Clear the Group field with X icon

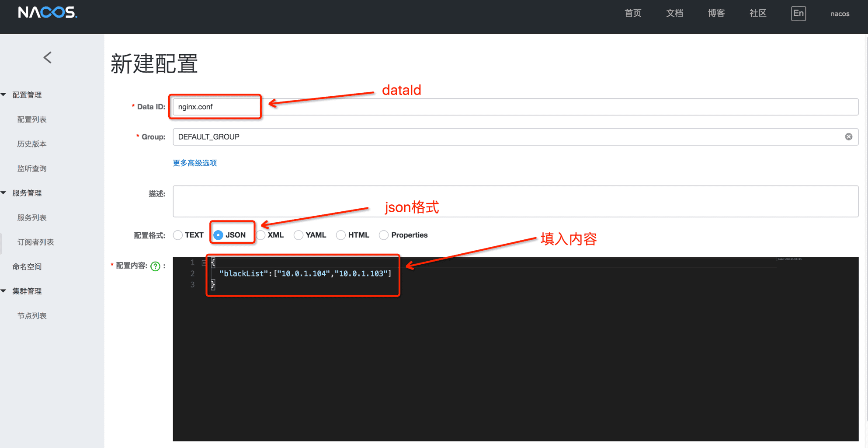click(848, 137)
